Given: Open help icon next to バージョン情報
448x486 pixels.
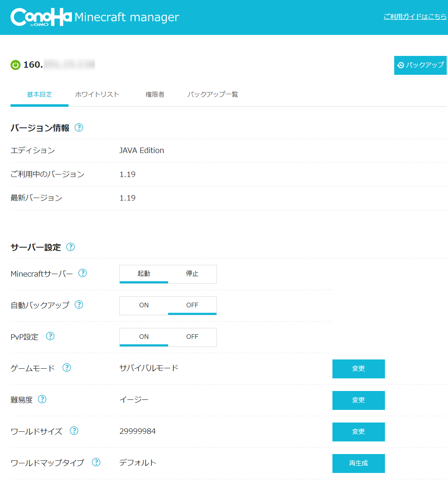Looking at the screenshot, I should 79,128.
